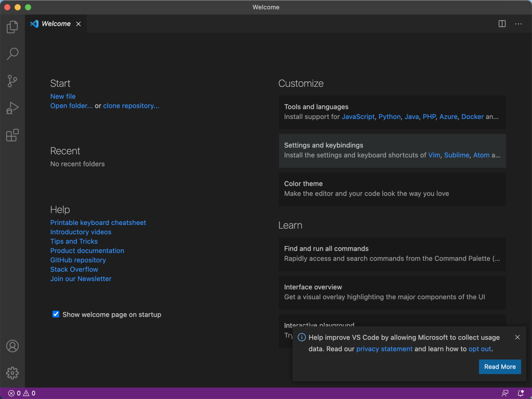Open Printable keyboard cheatsheet
This screenshot has height=399, width=532.
tap(98, 223)
